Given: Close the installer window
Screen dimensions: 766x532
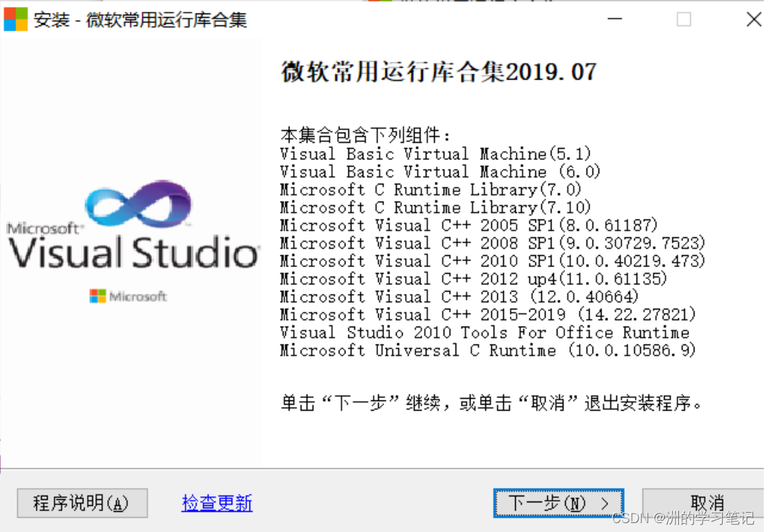Looking at the screenshot, I should pyautogui.click(x=754, y=19).
